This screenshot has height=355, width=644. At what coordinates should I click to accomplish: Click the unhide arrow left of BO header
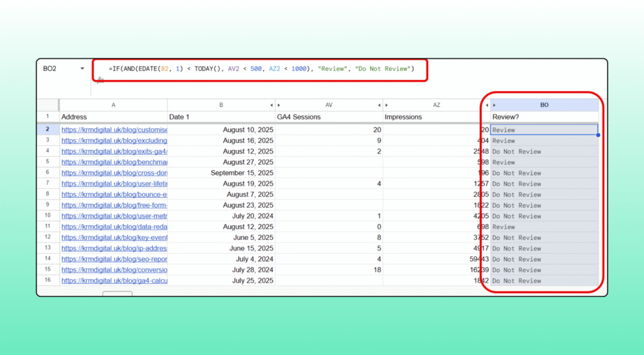pos(494,105)
